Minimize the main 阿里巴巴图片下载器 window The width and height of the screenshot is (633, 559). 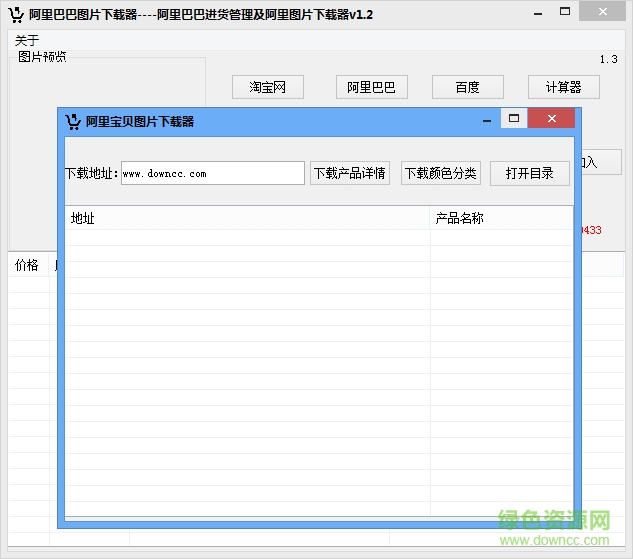(x=540, y=14)
